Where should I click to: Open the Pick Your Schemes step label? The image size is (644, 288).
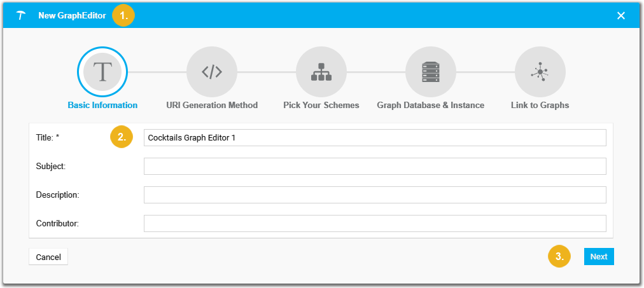pos(321,105)
